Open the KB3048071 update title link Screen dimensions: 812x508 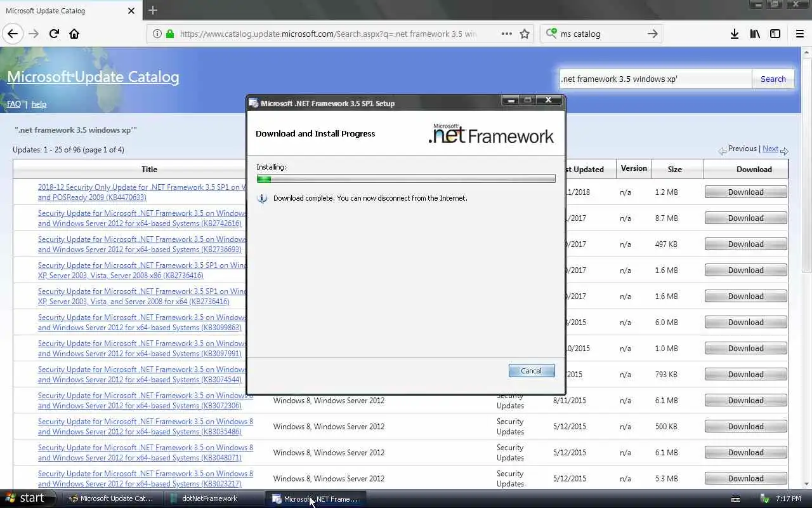(x=145, y=453)
